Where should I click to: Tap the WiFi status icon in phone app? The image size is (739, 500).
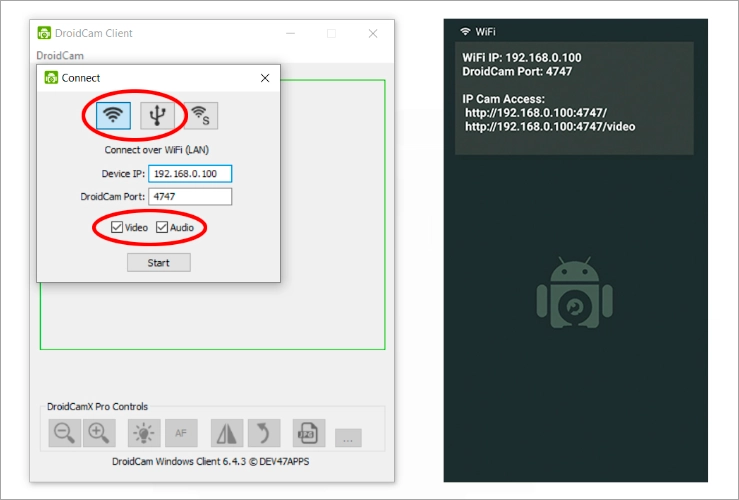[x=465, y=32]
